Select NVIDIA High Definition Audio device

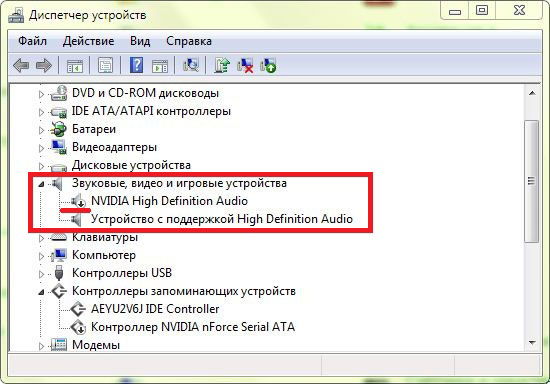169,201
